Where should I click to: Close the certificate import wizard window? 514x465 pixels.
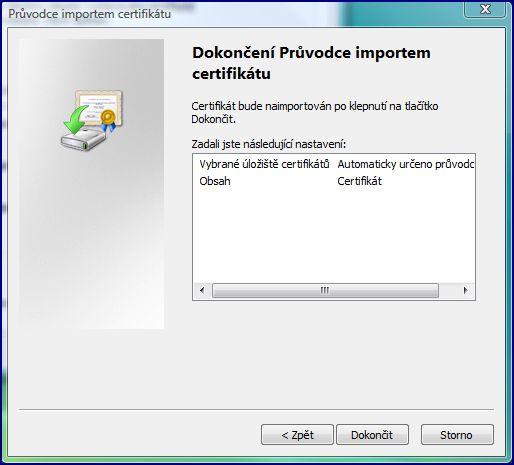(485, 9)
